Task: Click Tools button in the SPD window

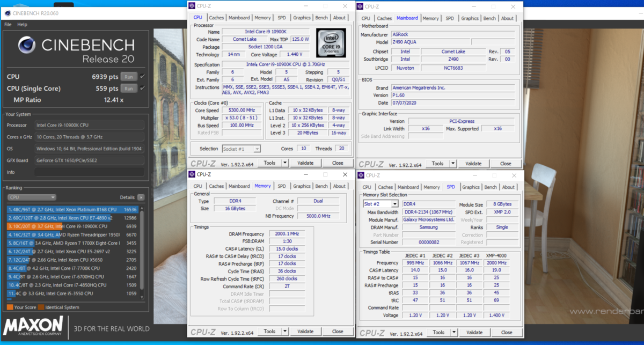Action: 437,332
